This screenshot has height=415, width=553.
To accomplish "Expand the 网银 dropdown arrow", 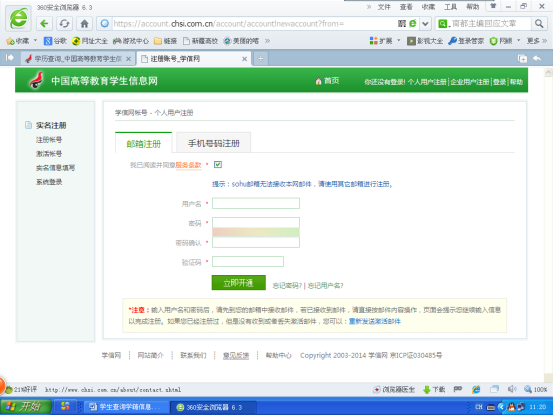I will (518, 41).
